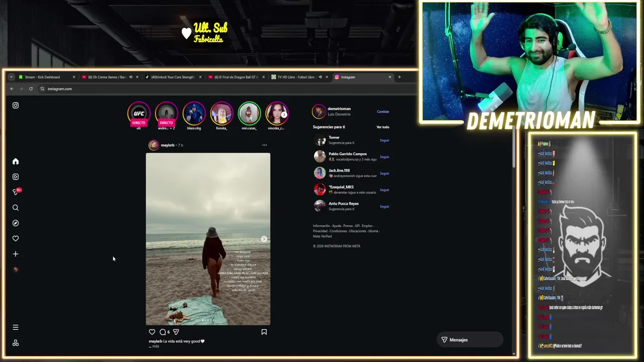Expand caption with the más link
644x362 pixels.
[x=155, y=346]
